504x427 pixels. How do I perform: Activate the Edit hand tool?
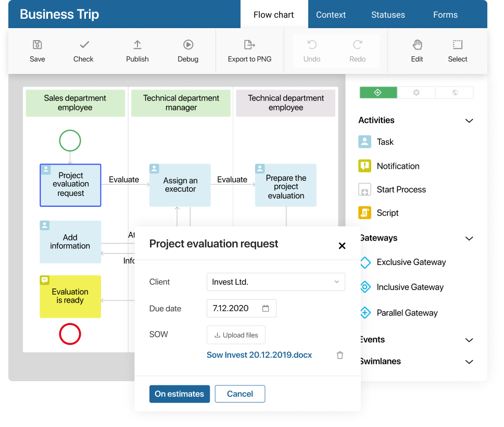(x=417, y=45)
